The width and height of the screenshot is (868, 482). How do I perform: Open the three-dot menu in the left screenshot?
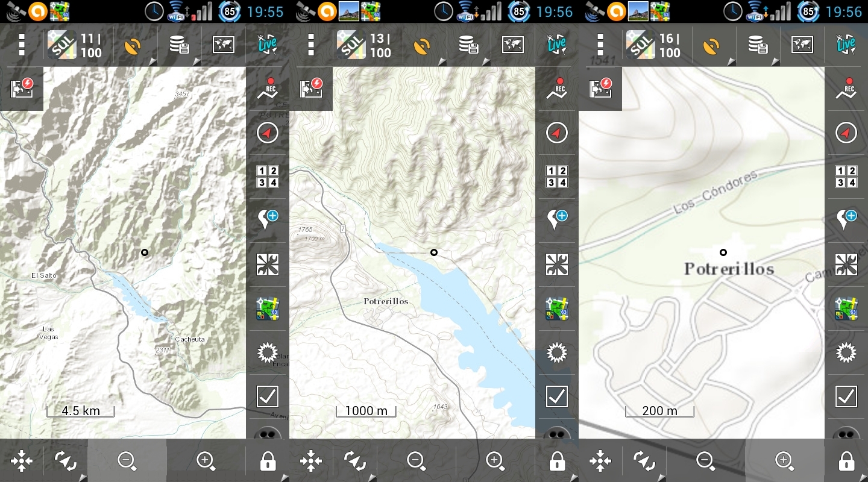tap(22, 45)
